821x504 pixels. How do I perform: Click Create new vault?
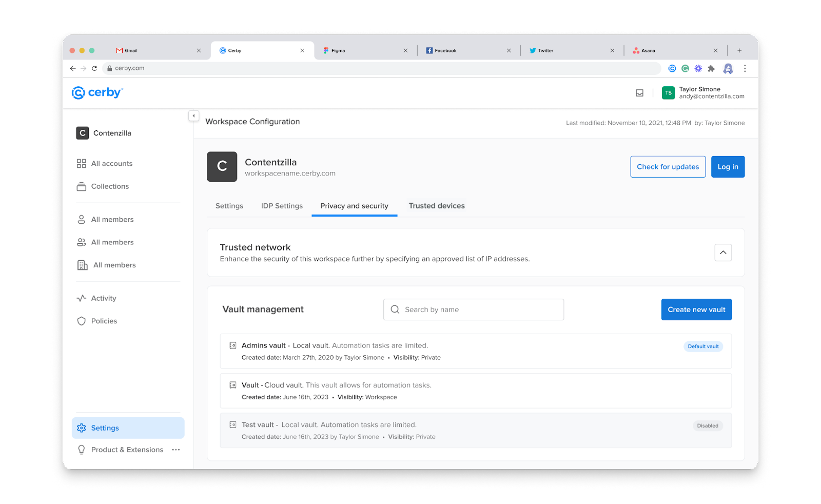click(696, 309)
